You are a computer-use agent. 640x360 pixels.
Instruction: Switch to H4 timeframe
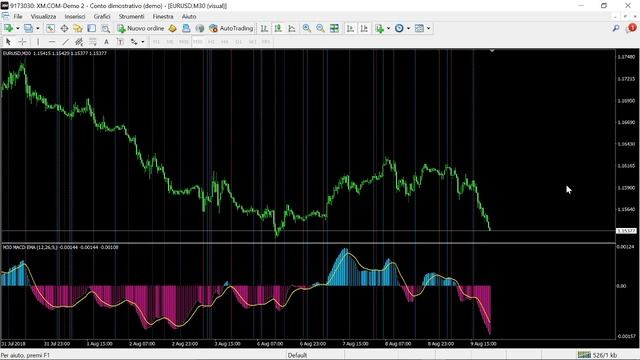tap(224, 42)
